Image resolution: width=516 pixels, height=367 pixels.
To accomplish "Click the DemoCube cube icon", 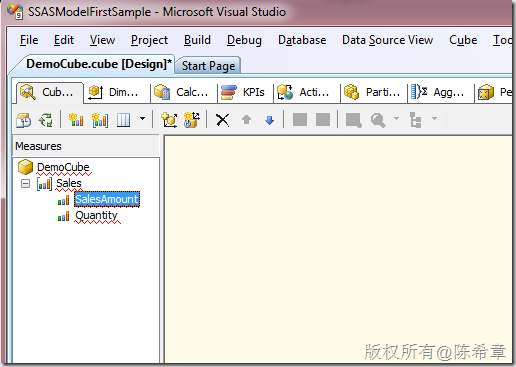I will (x=25, y=167).
